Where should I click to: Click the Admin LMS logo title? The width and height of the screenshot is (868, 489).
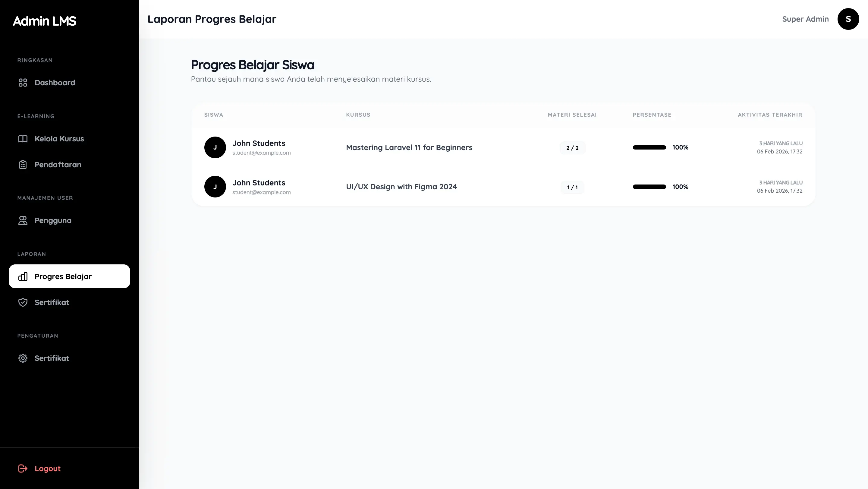[45, 21]
